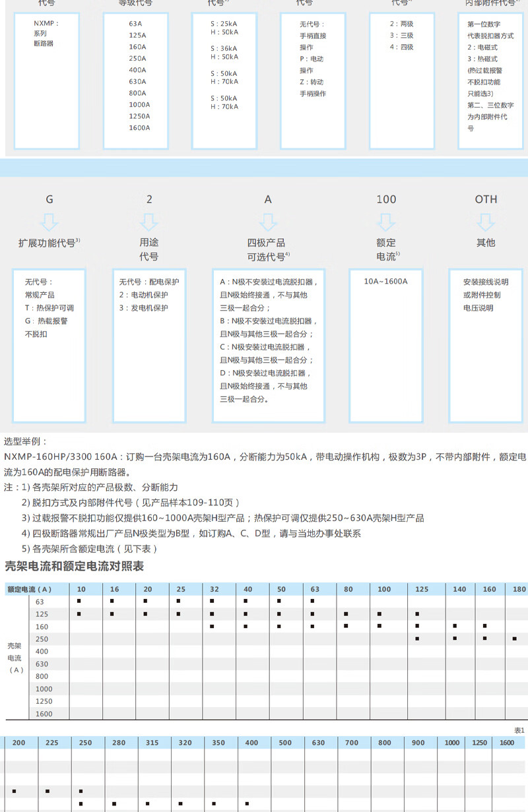Select the 500 column header in lower table
The image size is (528, 812).
pos(285,743)
